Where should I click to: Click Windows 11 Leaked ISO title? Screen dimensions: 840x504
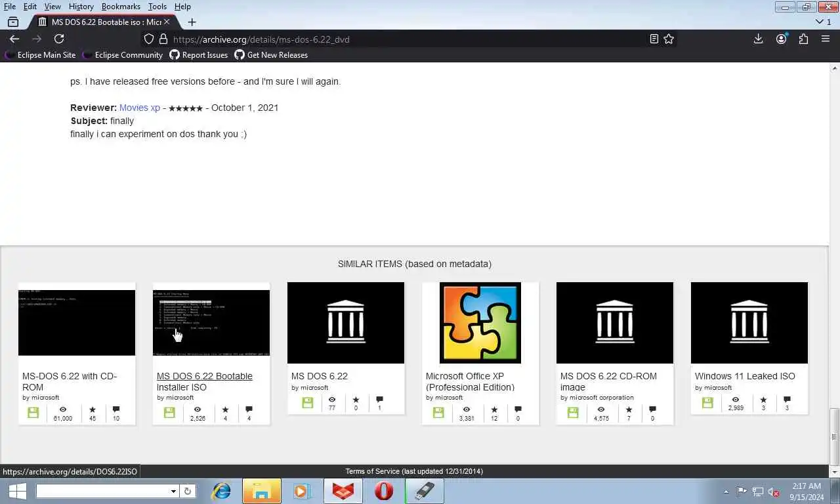[745, 376]
